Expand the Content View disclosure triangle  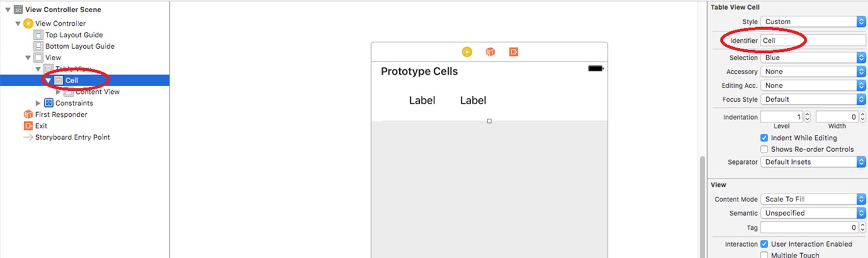(x=58, y=92)
